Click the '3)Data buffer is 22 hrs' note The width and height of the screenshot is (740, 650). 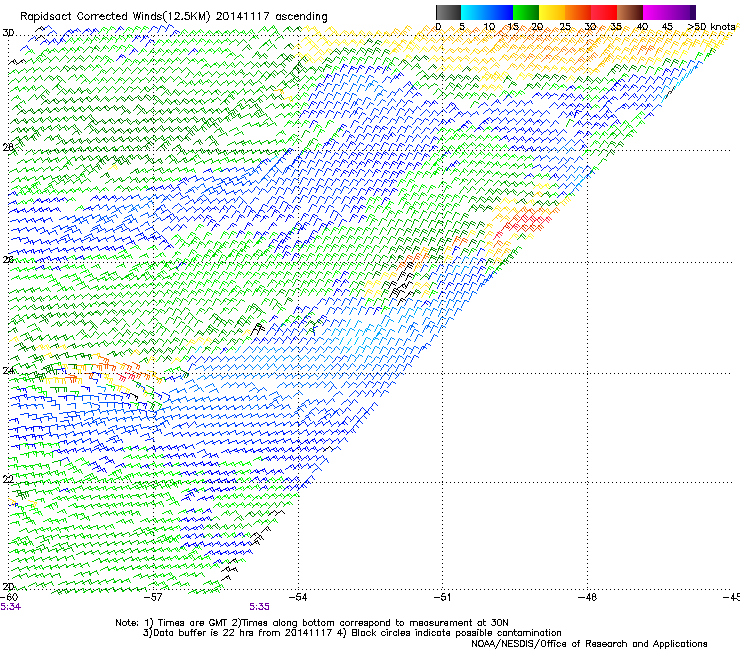pos(237,633)
